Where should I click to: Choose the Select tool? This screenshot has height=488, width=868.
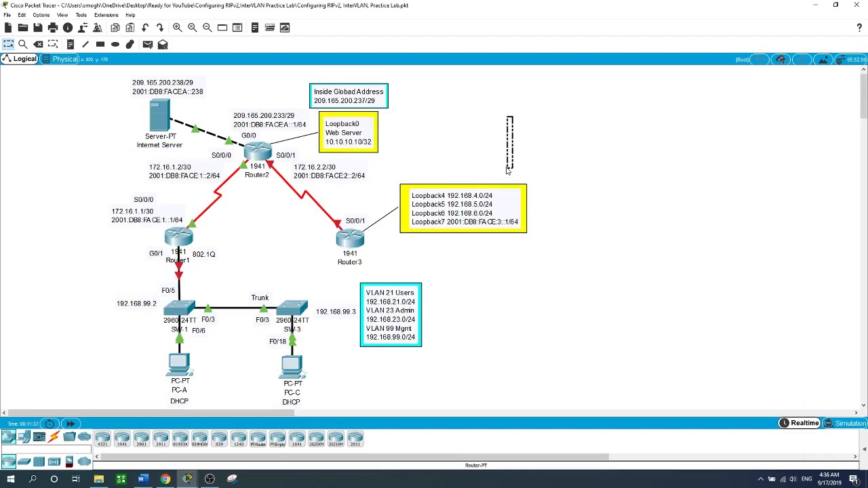pos(7,44)
